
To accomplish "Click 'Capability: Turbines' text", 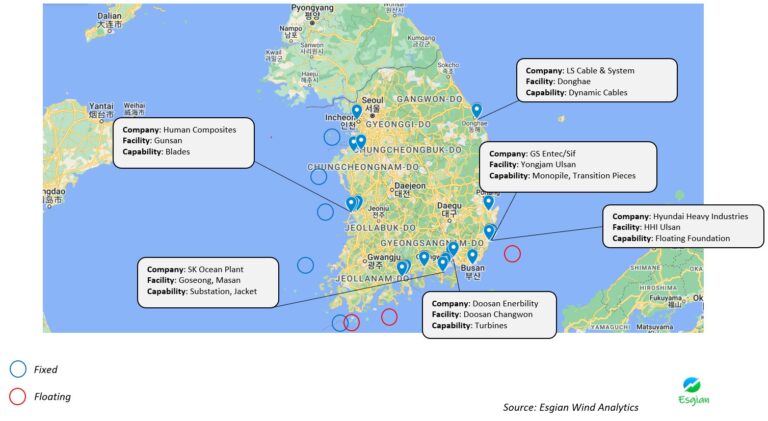I will coord(469,326).
